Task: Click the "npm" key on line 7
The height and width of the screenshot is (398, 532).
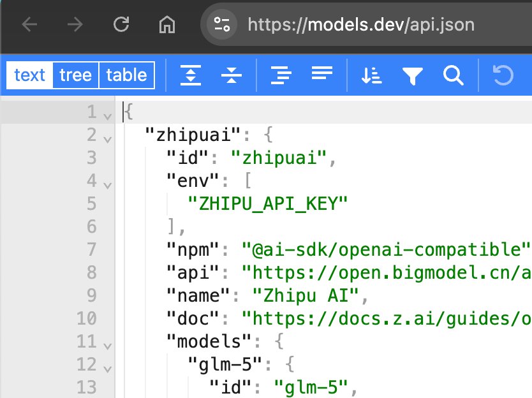Action: point(193,250)
